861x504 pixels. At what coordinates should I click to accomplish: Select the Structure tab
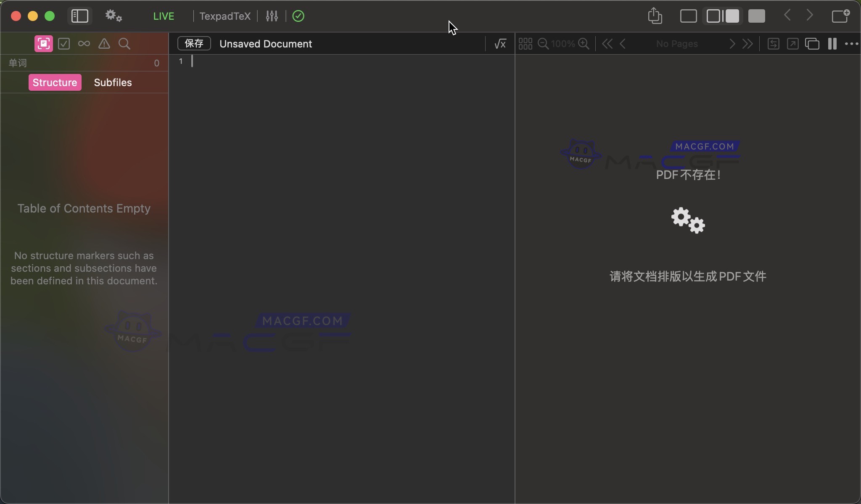pos(55,82)
